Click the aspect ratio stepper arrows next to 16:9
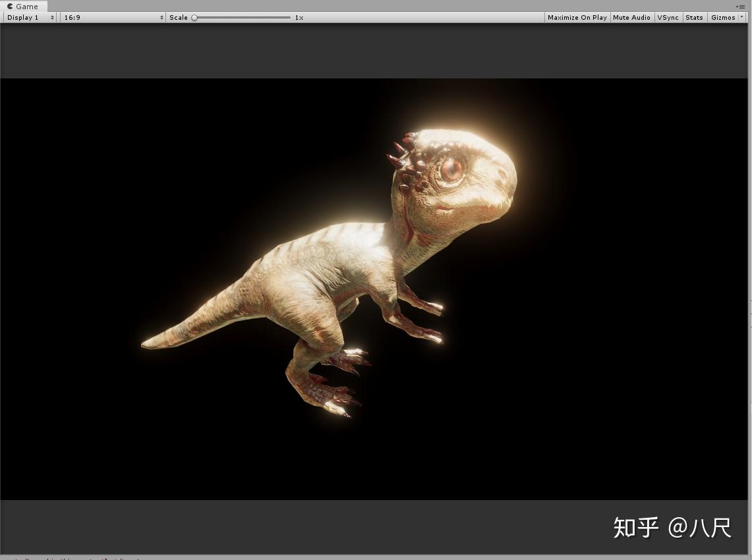Viewport: 752px width, 560px height. coord(161,17)
